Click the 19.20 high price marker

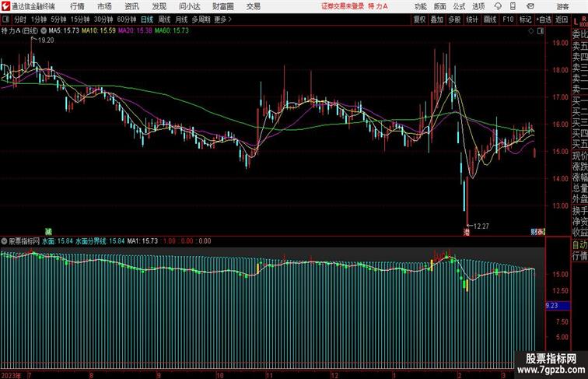46,40
